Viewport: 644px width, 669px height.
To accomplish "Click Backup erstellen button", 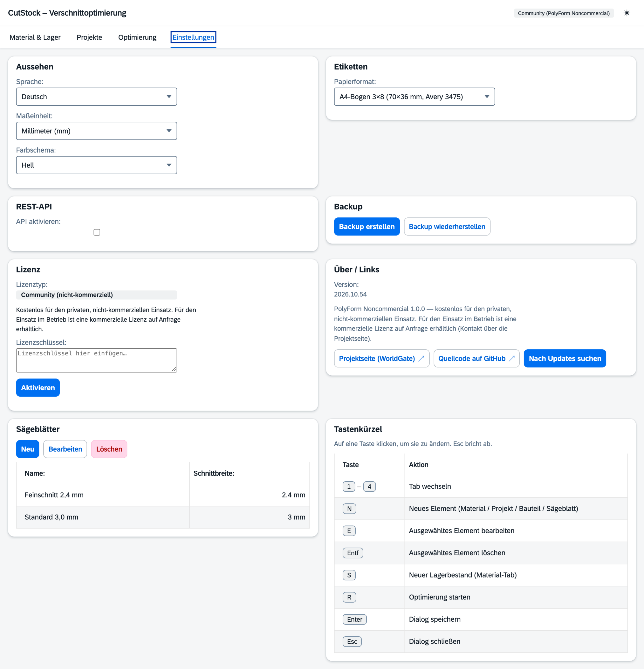I will [x=367, y=227].
